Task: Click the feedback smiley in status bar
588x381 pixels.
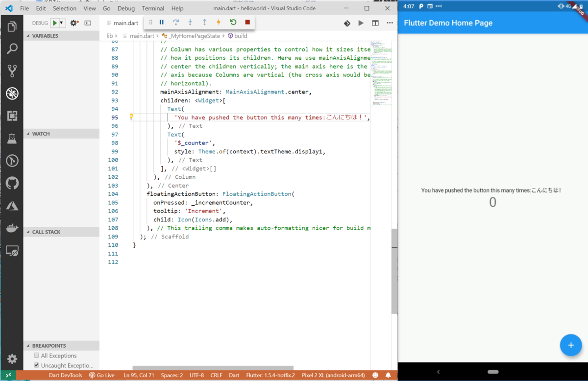Action: click(375, 375)
